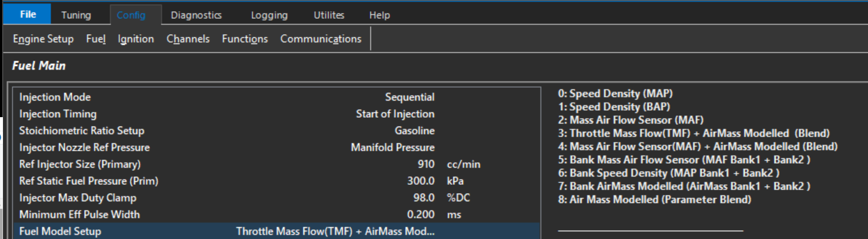Click the Ref Static Fuel Pressure field

pyautogui.click(x=420, y=181)
